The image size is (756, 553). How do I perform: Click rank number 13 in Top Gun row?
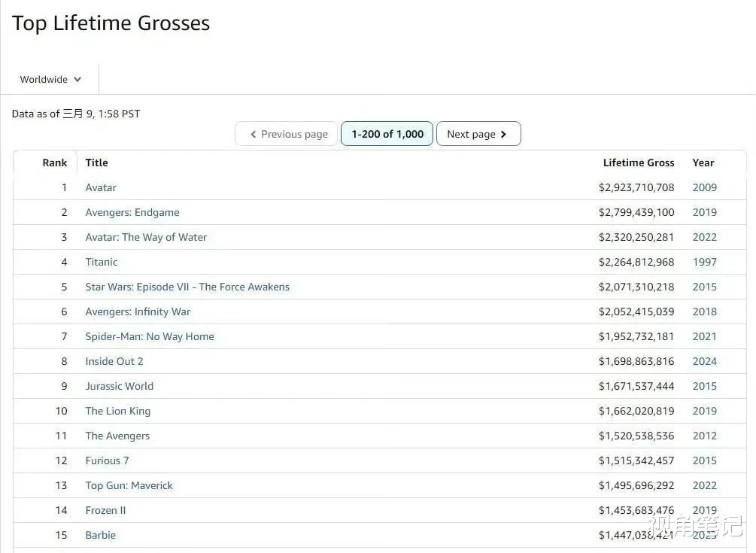coord(61,485)
